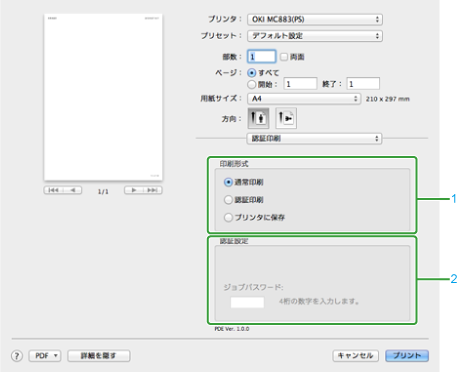Click the 詳細を隠す button
460x372 pixels.
[99, 356]
